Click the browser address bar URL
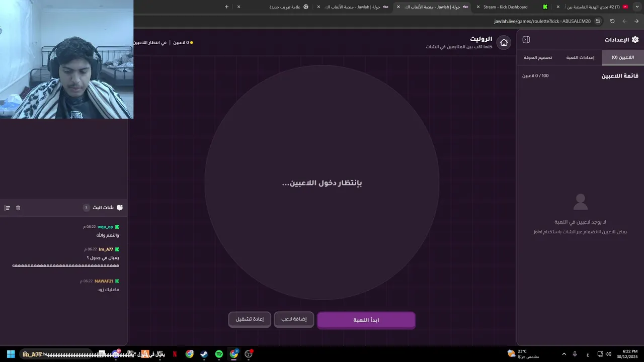The height and width of the screenshot is (362, 644). click(x=542, y=21)
